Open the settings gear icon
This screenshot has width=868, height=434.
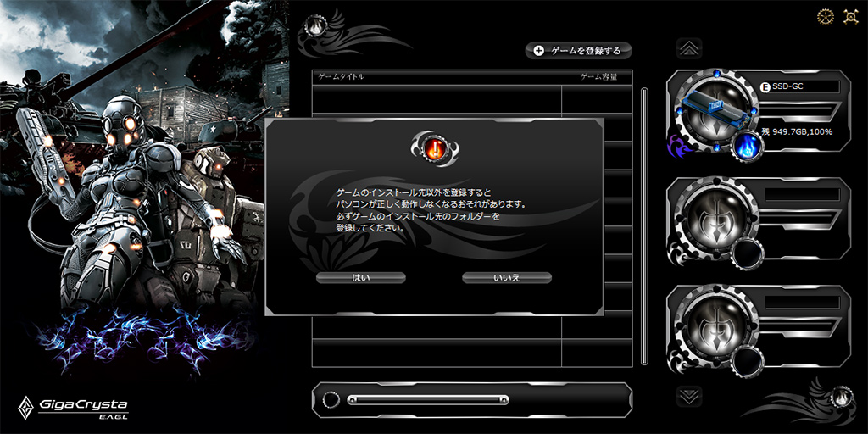click(826, 17)
